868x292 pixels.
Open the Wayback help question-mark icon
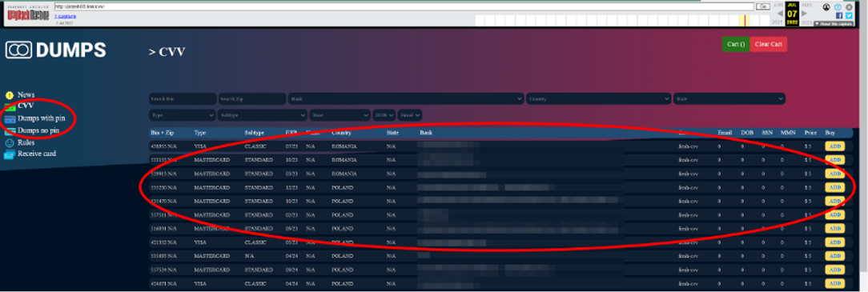pos(838,6)
